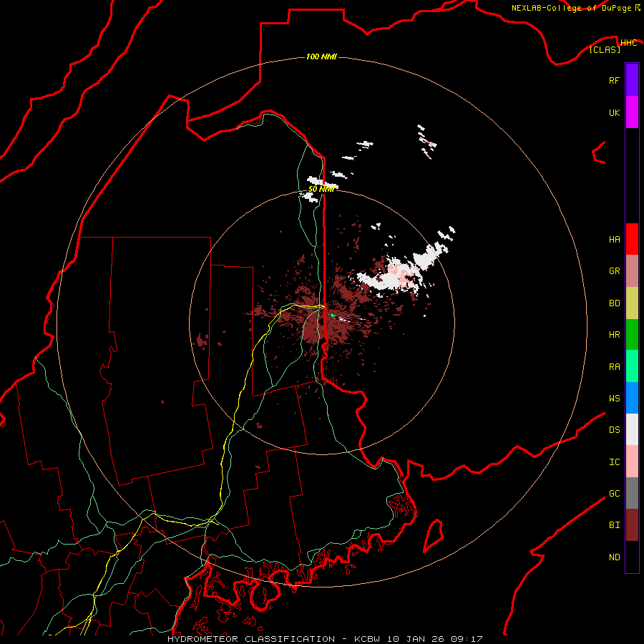
Task: Click the UK legend label
Action: pyautogui.click(x=614, y=112)
